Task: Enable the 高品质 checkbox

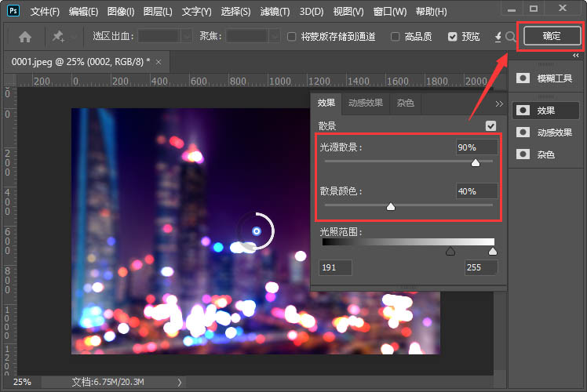Action: click(395, 37)
